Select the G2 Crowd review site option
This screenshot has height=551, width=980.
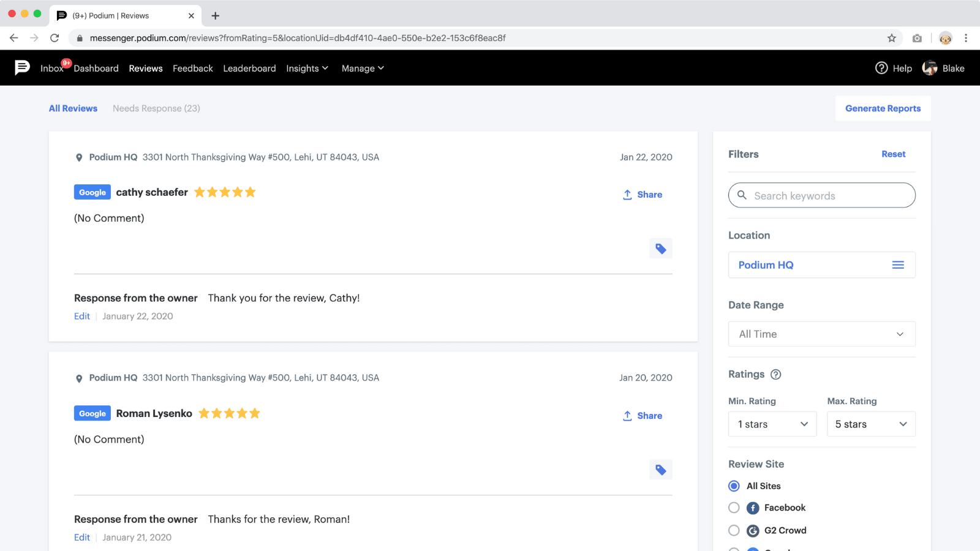[x=734, y=530]
